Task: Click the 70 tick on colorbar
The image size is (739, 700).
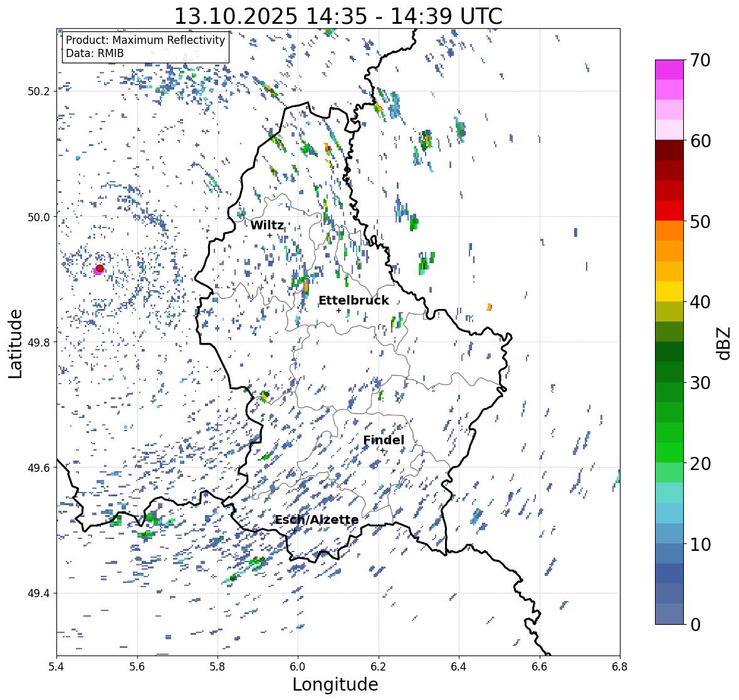Action: [x=700, y=60]
